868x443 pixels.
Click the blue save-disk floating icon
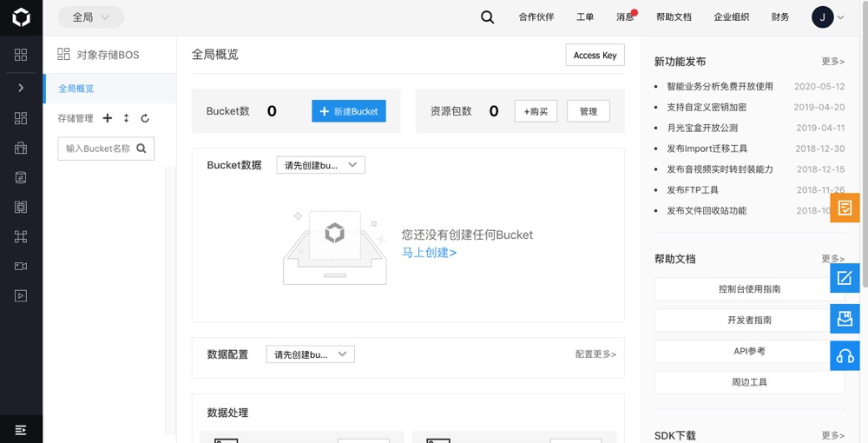pyautogui.click(x=845, y=319)
